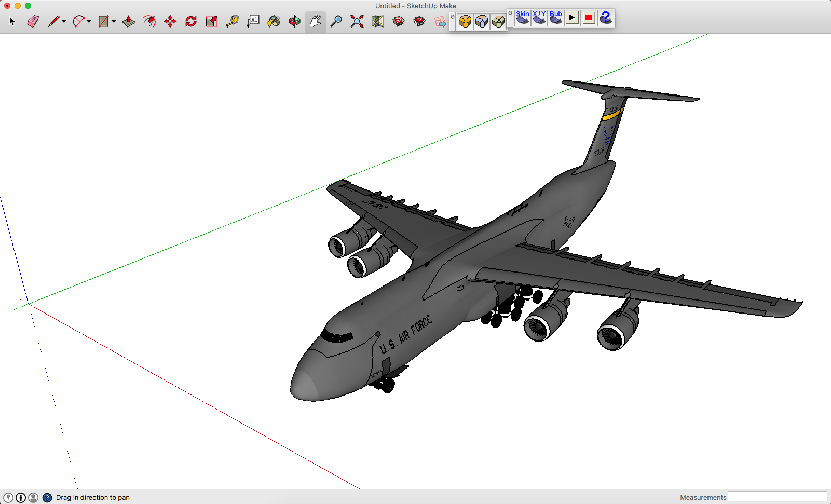Click the green Bevel tool

498,21
